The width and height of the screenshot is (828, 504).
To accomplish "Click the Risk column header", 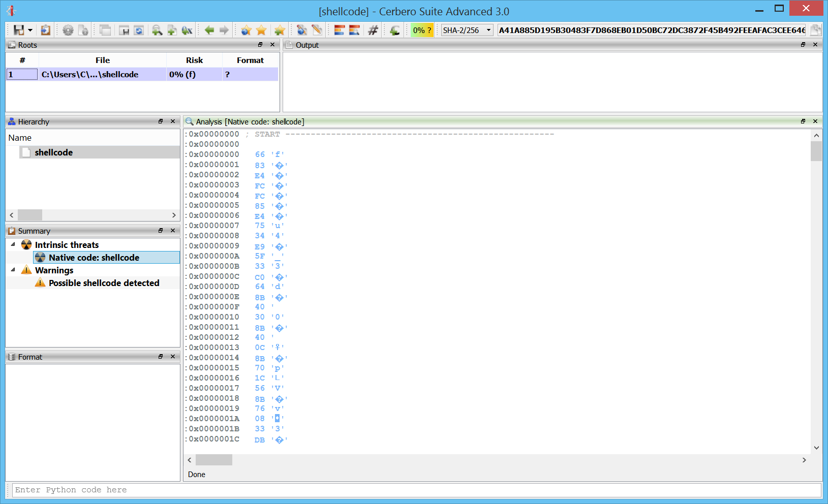I will [194, 60].
